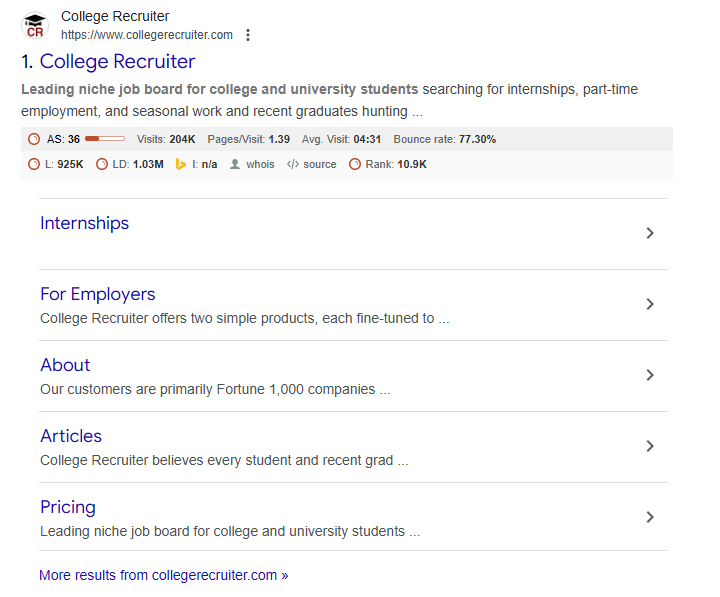The image size is (720, 597).
Task: Open the College Recruiter result title
Action: pyautogui.click(x=117, y=62)
